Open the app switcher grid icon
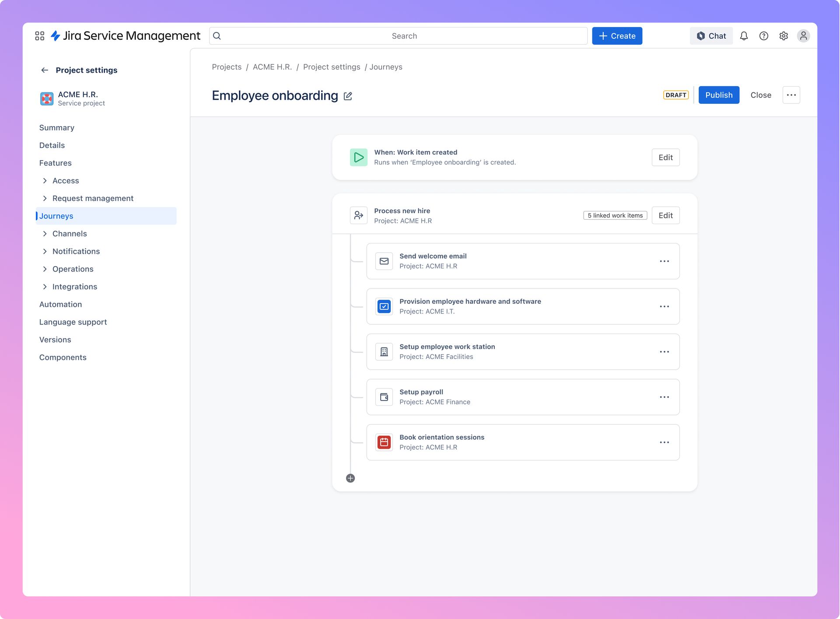Viewport: 840px width, 619px height. tap(40, 35)
